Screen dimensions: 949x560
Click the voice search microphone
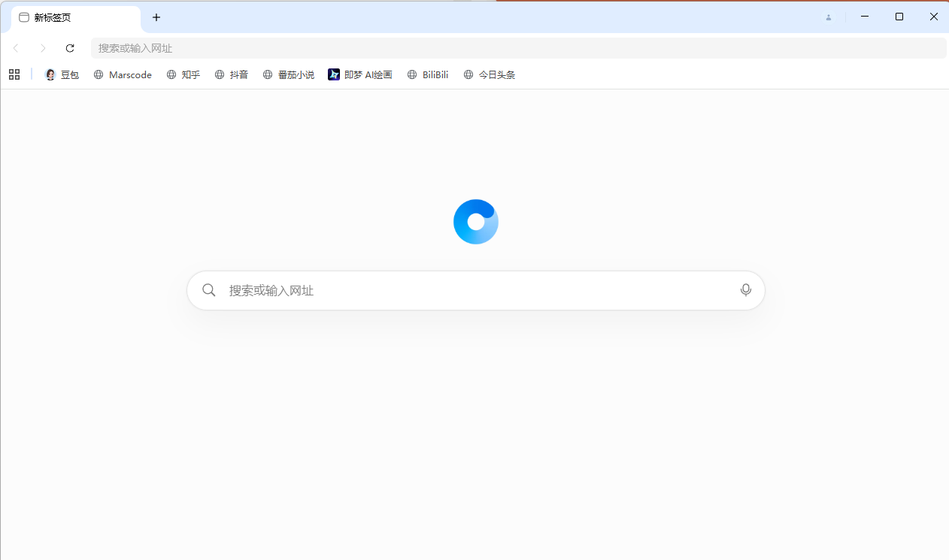click(745, 289)
